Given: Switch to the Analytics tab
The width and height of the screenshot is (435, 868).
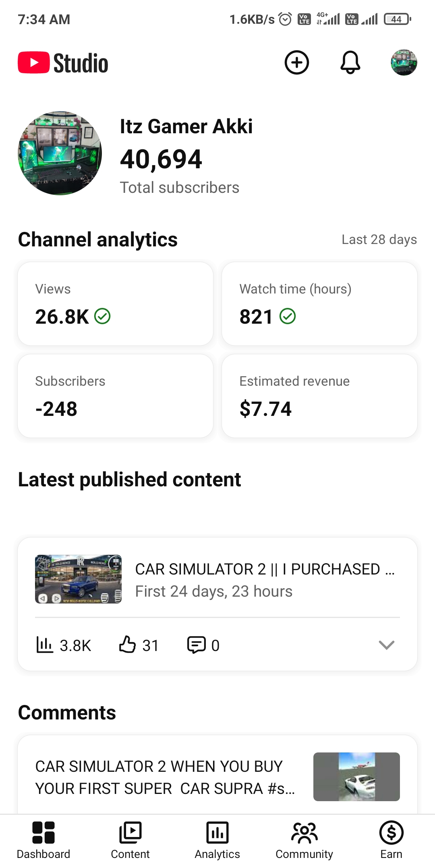Looking at the screenshot, I should [x=217, y=840].
